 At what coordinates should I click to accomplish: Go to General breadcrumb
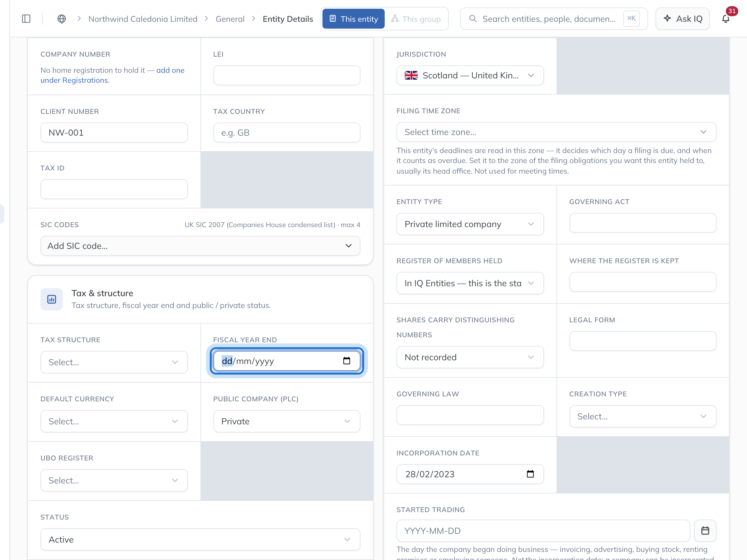point(230,19)
